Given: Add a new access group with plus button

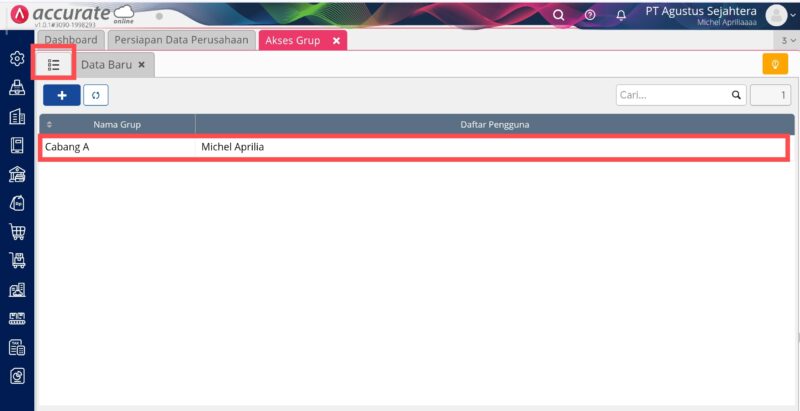Looking at the screenshot, I should (62, 95).
